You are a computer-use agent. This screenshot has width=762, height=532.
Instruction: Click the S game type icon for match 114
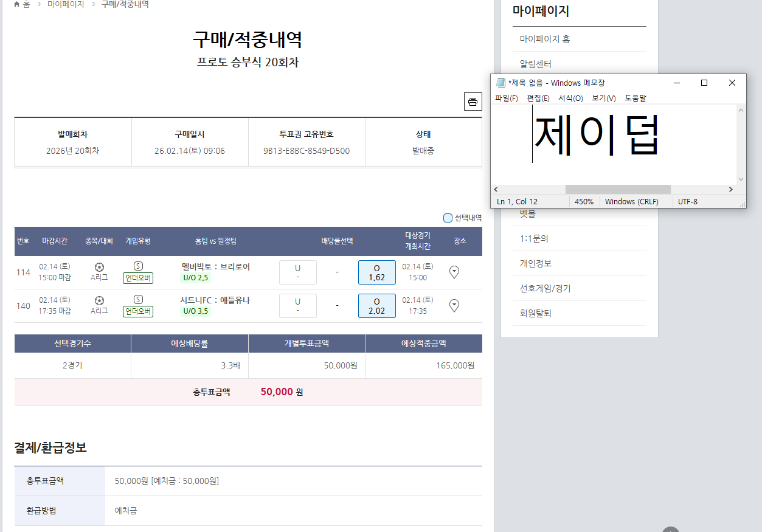pyautogui.click(x=138, y=266)
